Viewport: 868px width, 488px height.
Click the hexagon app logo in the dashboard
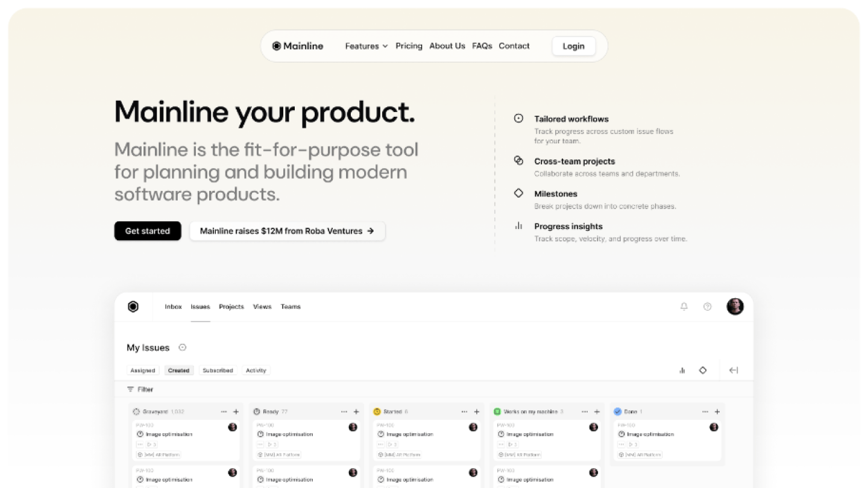(x=133, y=307)
